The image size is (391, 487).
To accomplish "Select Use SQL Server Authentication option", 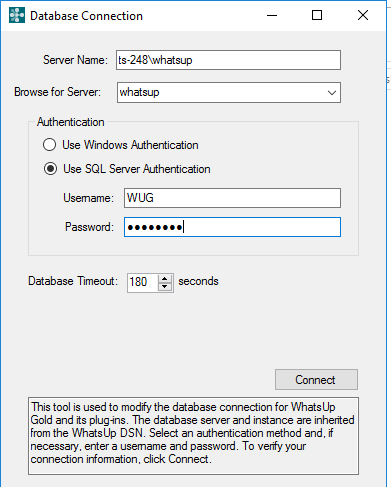I will click(x=50, y=169).
